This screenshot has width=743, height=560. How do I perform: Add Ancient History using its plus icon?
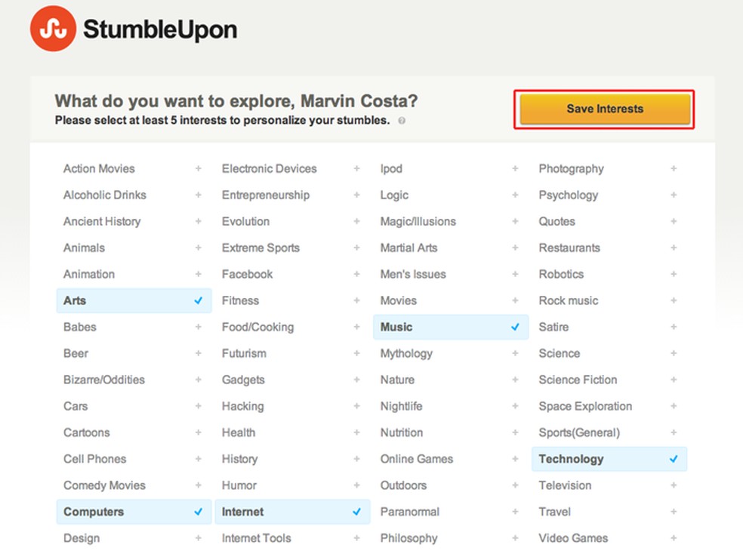click(x=198, y=221)
